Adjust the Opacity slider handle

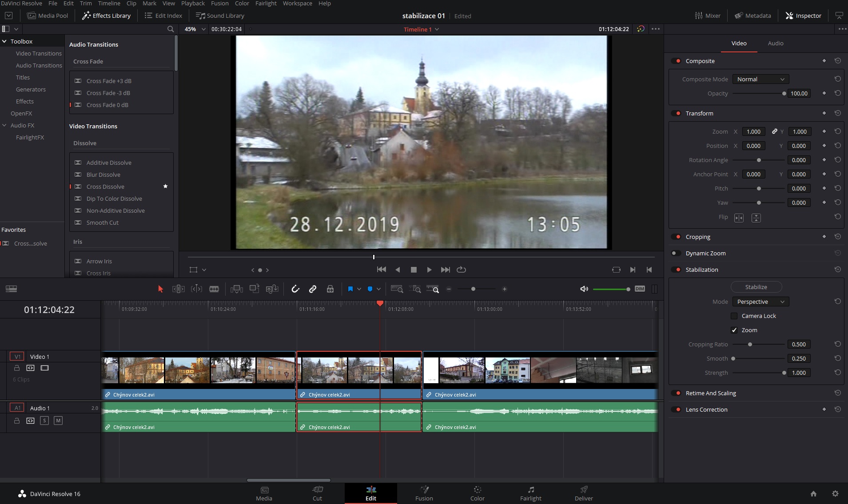pyautogui.click(x=784, y=93)
